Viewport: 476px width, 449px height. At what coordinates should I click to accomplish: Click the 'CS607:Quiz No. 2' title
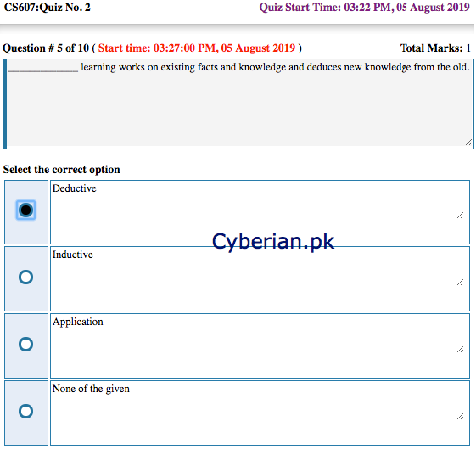[x=47, y=8]
